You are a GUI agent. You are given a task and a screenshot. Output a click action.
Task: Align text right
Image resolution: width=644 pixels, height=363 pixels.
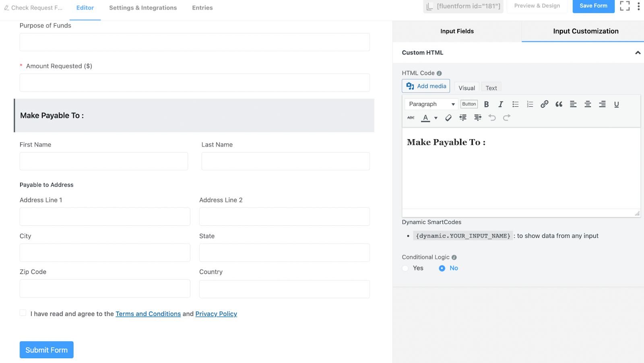[602, 104]
